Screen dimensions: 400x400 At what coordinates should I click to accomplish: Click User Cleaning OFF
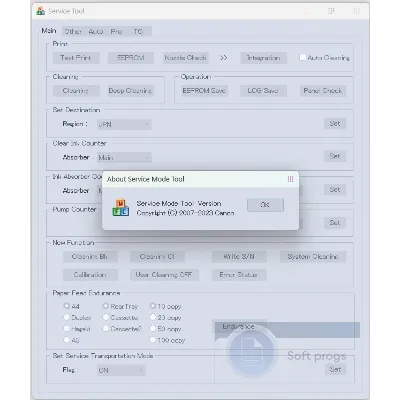point(164,275)
